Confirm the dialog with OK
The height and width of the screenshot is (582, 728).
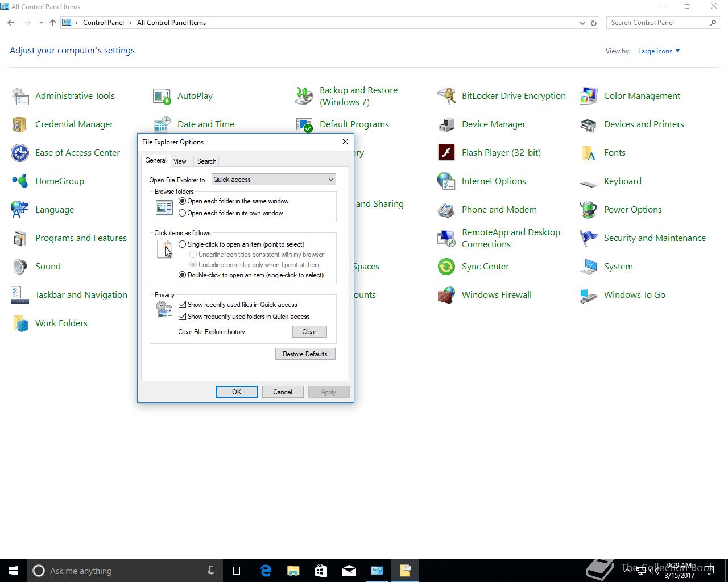point(237,392)
